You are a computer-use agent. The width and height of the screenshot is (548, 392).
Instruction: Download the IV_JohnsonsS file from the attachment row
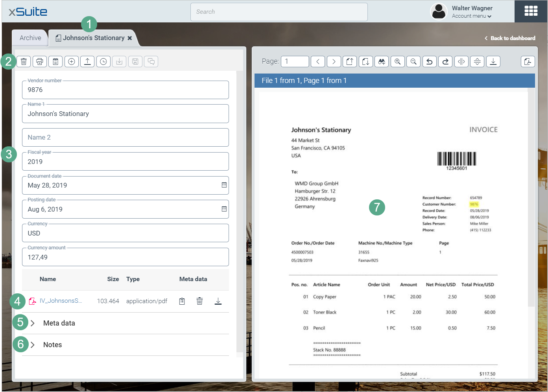218,301
